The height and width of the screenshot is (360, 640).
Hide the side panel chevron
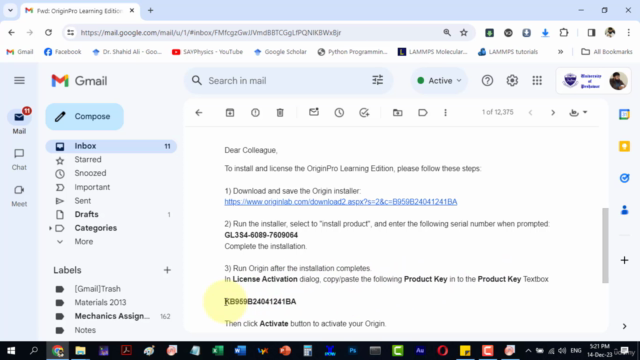click(x=624, y=326)
